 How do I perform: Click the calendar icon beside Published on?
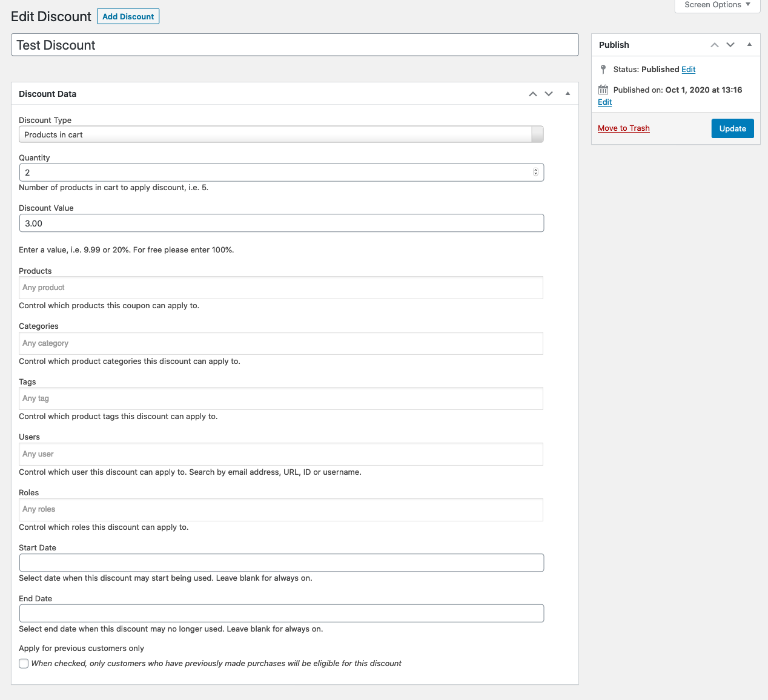point(603,90)
